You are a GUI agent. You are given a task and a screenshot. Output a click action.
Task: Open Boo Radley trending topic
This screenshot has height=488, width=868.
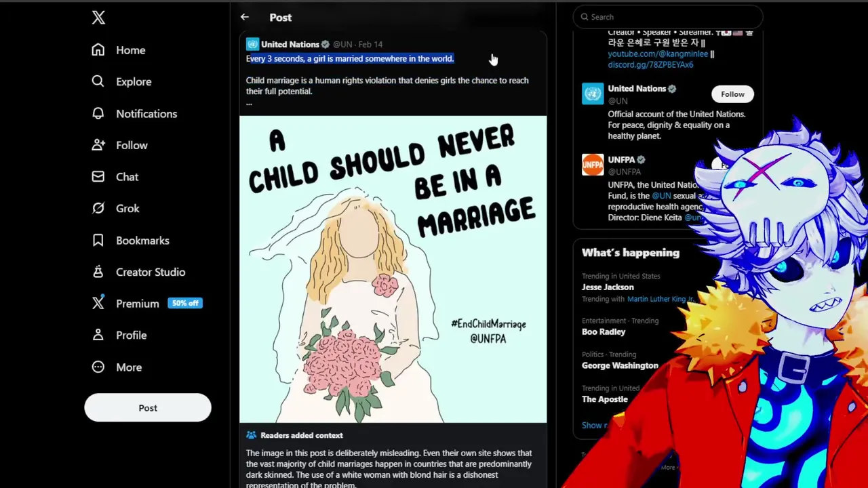(x=604, y=331)
